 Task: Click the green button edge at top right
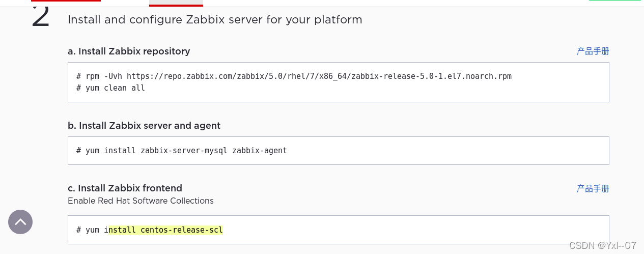click(614, 1)
